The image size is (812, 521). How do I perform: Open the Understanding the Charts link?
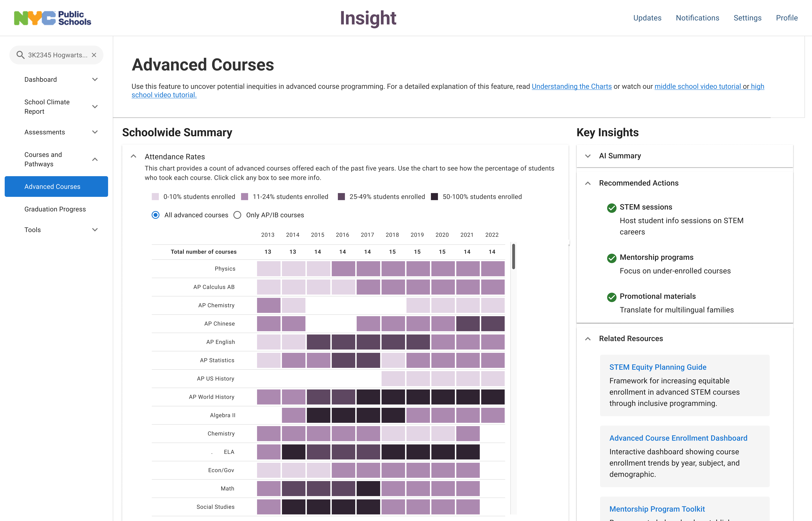tap(571, 86)
